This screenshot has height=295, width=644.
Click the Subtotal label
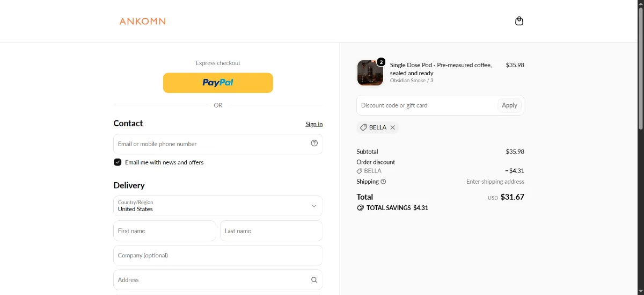367,152
